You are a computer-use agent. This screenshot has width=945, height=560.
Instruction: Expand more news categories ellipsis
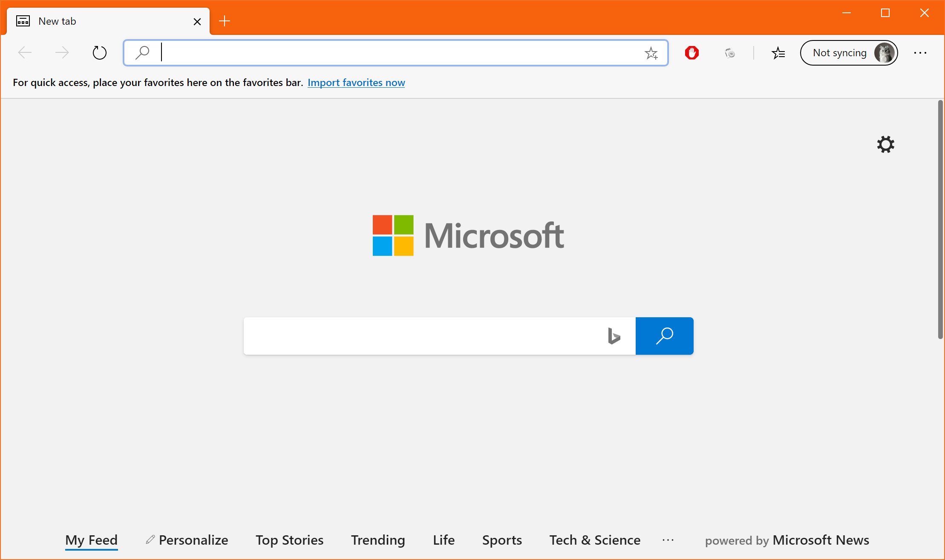coord(668,540)
